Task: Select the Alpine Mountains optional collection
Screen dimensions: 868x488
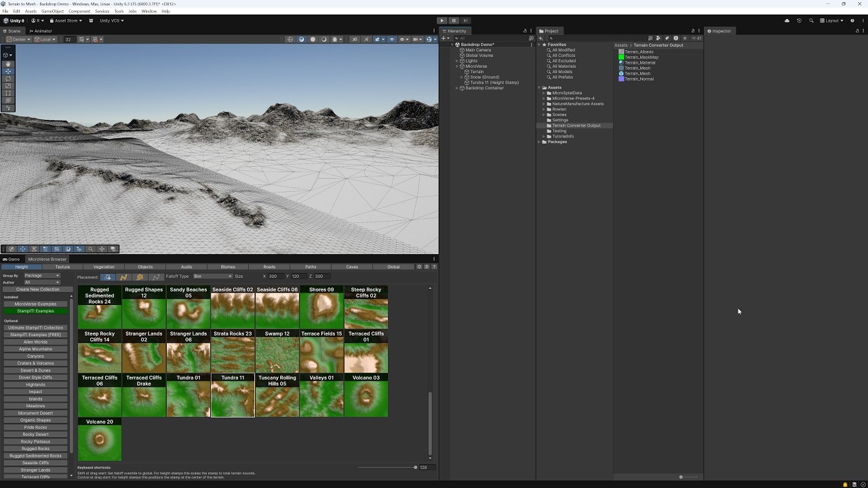Action: tap(36, 349)
